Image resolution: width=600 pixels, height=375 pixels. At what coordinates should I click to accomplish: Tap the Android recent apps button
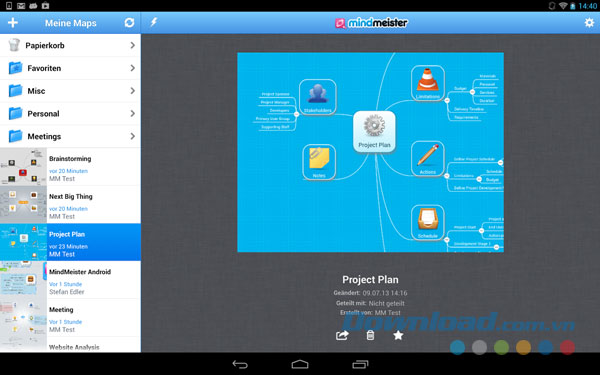click(360, 364)
